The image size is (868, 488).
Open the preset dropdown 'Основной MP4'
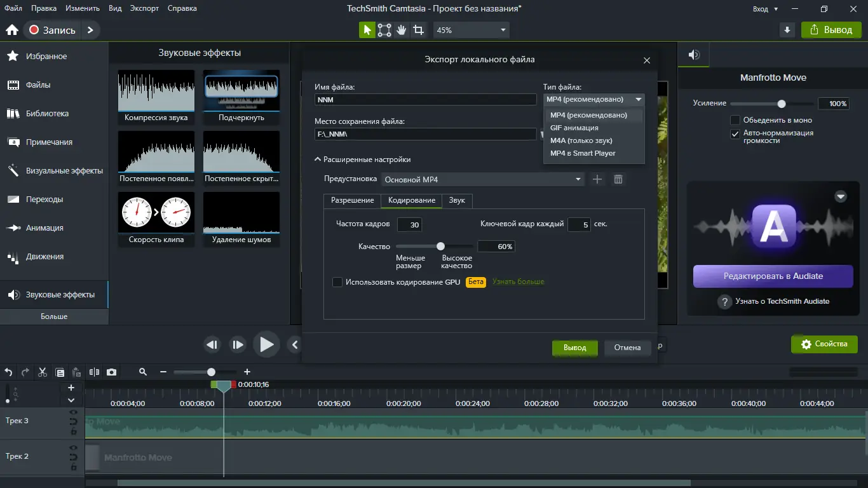tap(483, 180)
